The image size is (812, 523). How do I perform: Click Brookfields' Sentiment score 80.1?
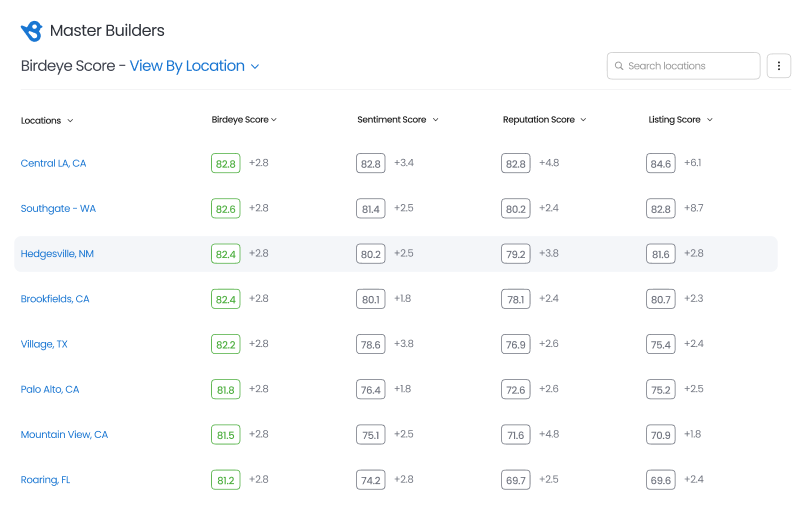[x=371, y=299]
